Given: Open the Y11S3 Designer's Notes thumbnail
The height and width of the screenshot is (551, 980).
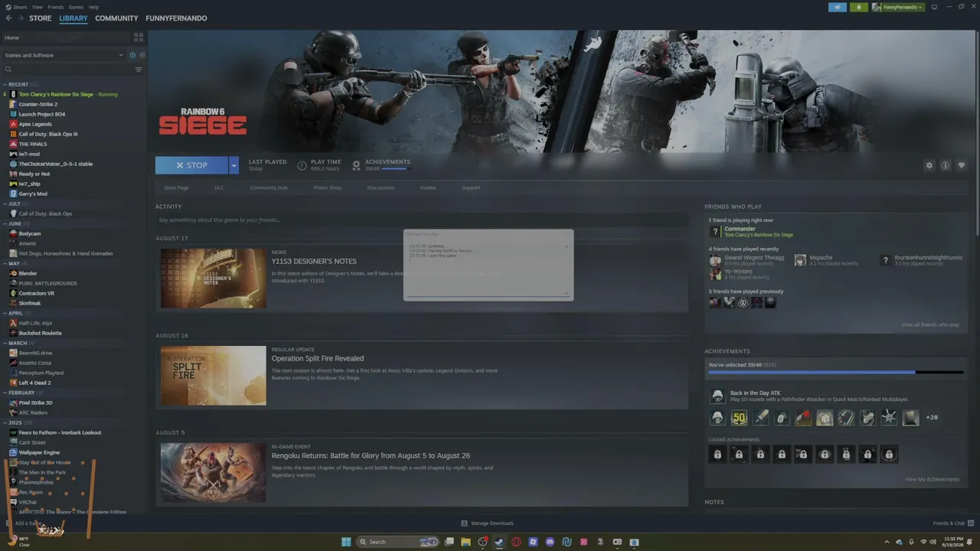Looking at the screenshot, I should click(x=214, y=279).
